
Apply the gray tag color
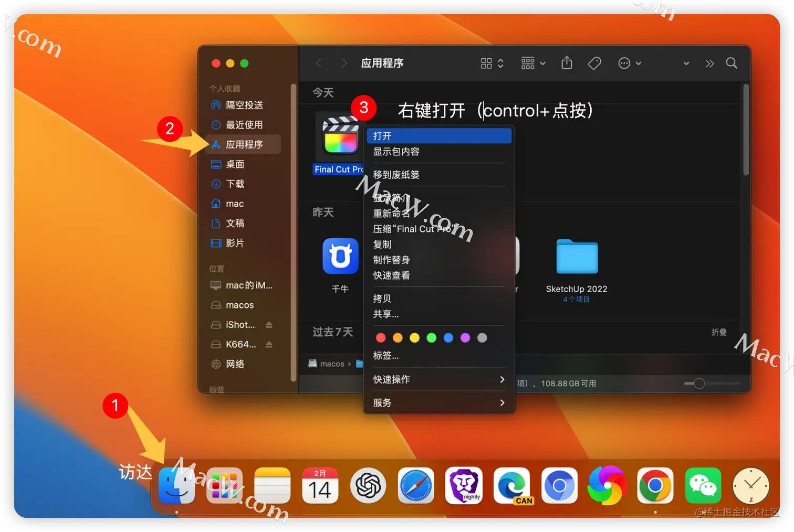(x=482, y=338)
